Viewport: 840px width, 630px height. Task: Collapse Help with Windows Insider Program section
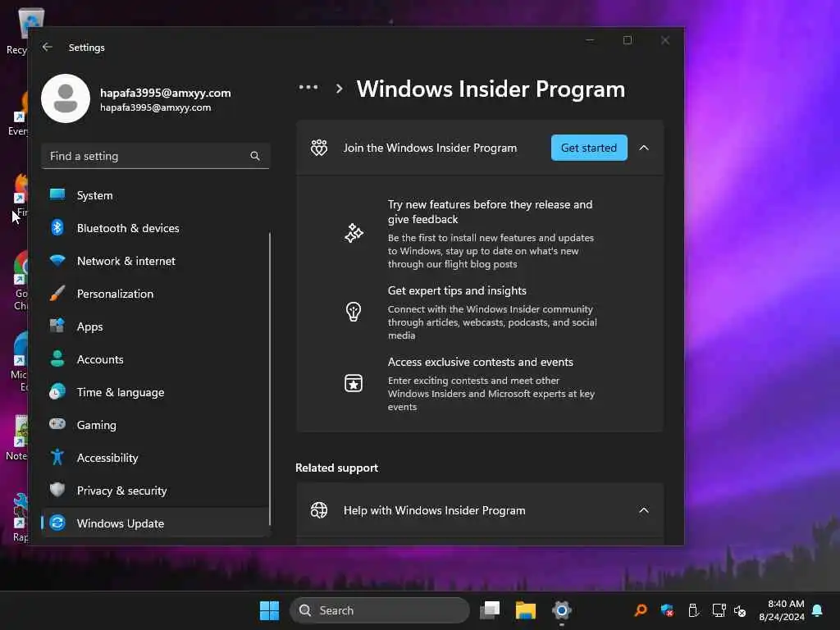click(x=644, y=510)
